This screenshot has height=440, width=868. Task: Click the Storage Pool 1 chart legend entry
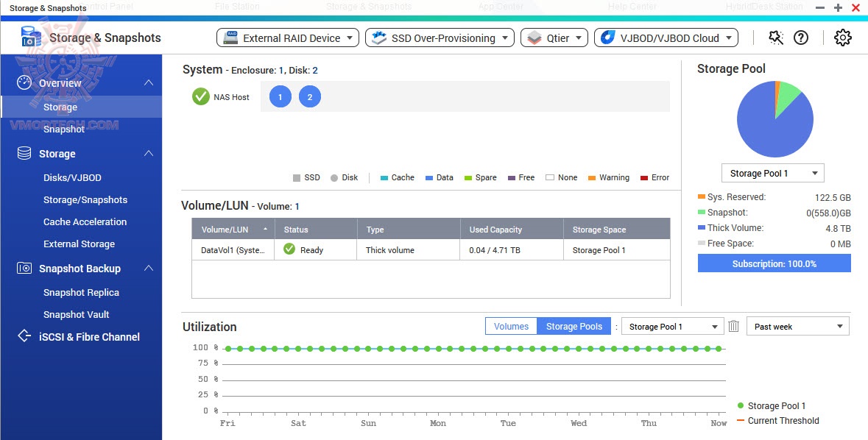771,405
